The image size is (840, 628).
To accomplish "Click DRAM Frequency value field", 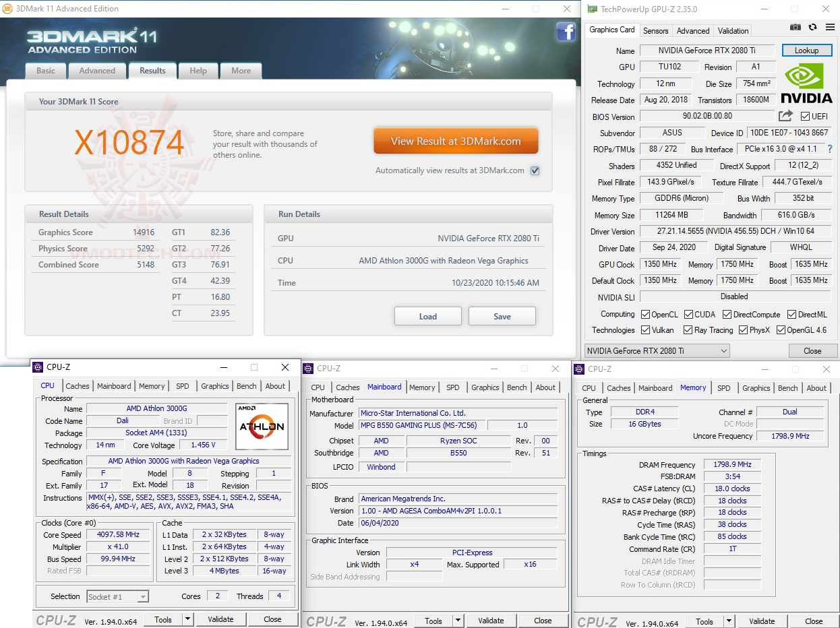I will click(731, 465).
